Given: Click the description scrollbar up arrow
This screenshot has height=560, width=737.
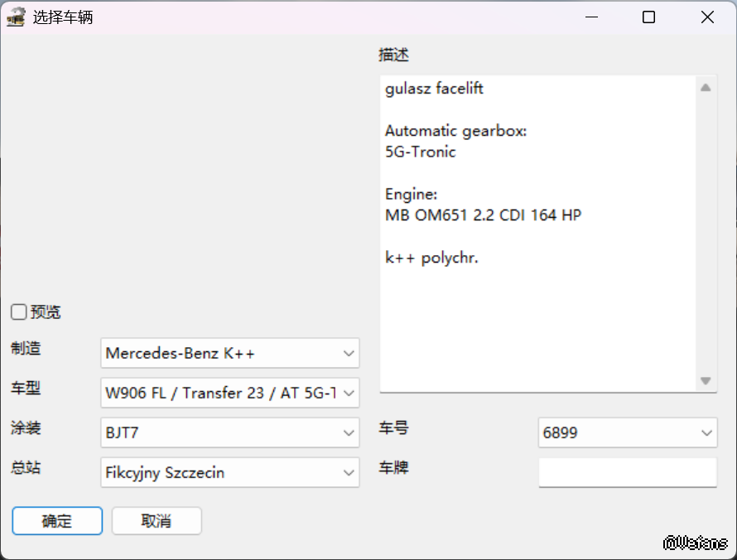Looking at the screenshot, I should [706, 88].
